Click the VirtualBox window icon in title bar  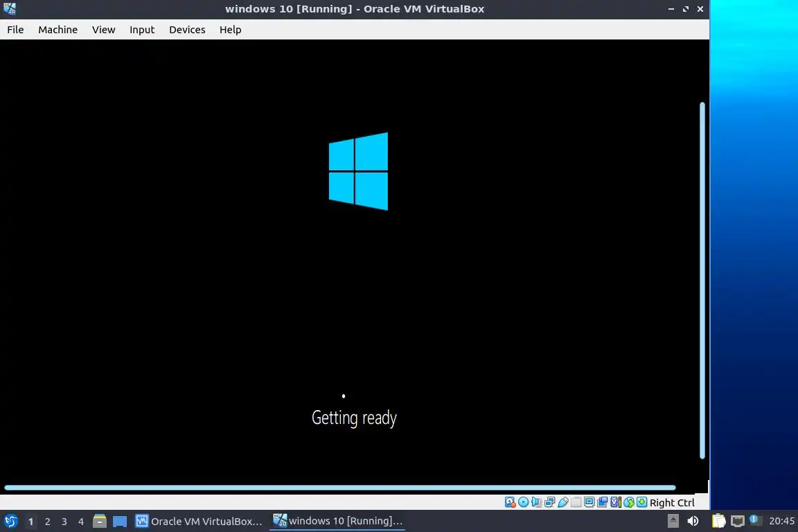point(10,8)
